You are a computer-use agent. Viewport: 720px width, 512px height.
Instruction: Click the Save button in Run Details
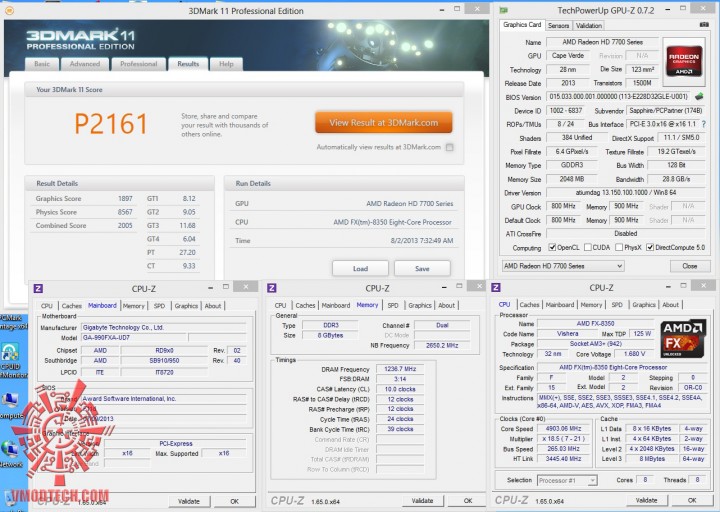[422, 269]
